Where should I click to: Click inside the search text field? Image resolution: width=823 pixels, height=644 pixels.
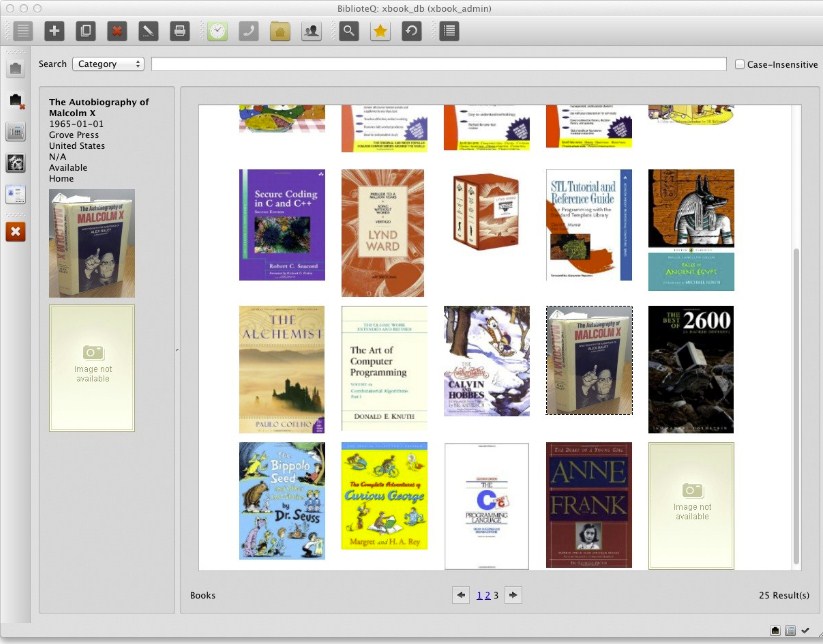pyautogui.click(x=439, y=64)
